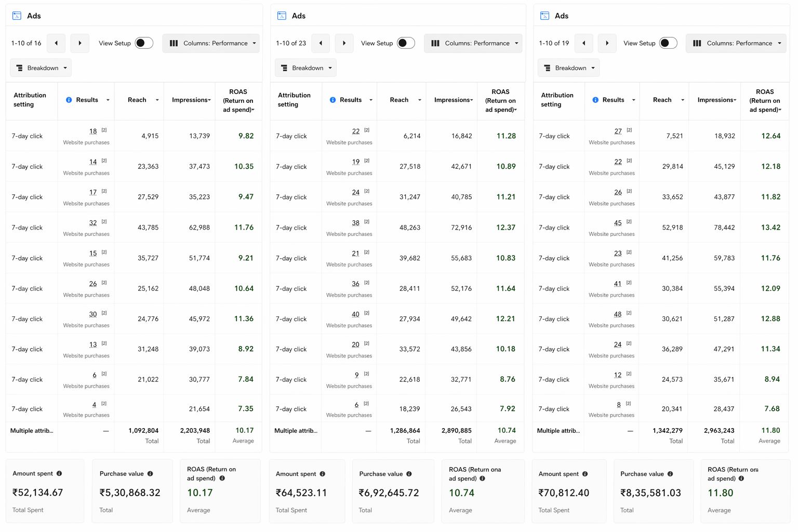This screenshot has height=532, width=798.
Task: Click the Attribution setting header in 1-10 of 16 panel
Action: pos(30,100)
